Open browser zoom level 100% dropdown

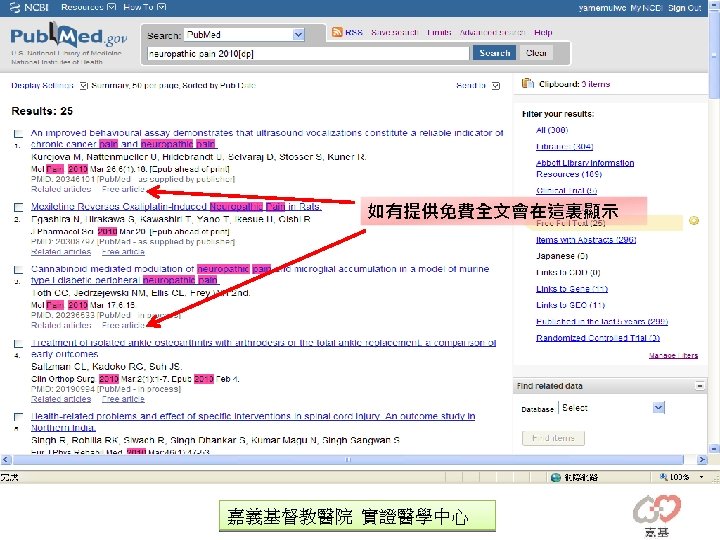coord(701,477)
